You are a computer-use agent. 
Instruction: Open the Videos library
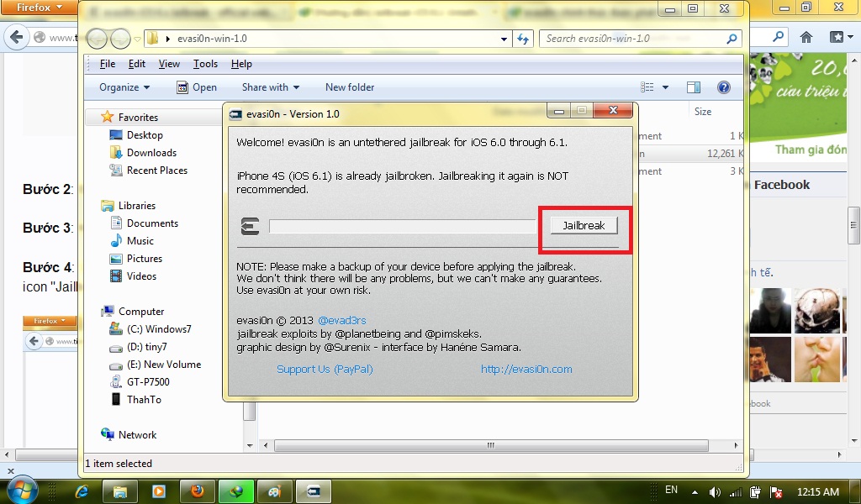pos(141,276)
